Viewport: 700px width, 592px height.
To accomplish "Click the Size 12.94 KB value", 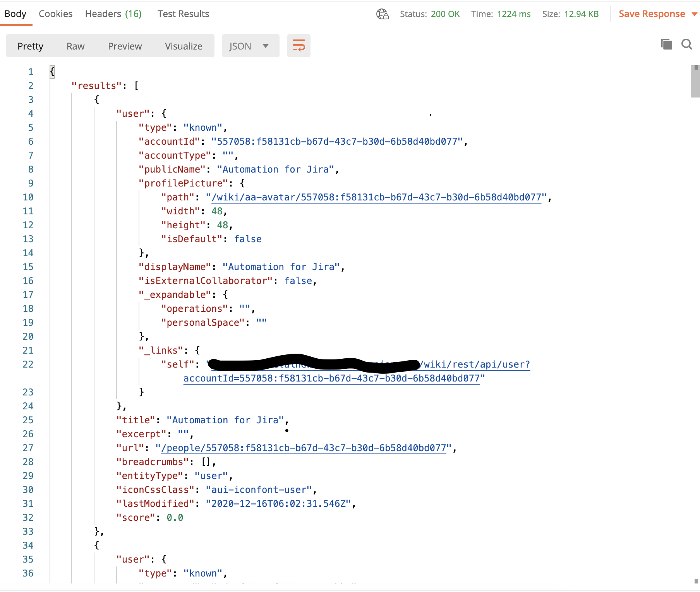I will pyautogui.click(x=581, y=14).
